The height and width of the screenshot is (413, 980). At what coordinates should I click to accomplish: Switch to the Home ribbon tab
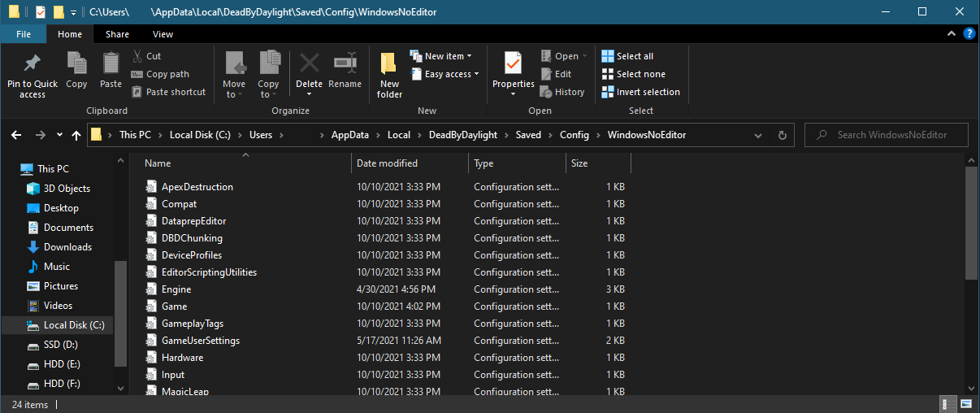(70, 34)
